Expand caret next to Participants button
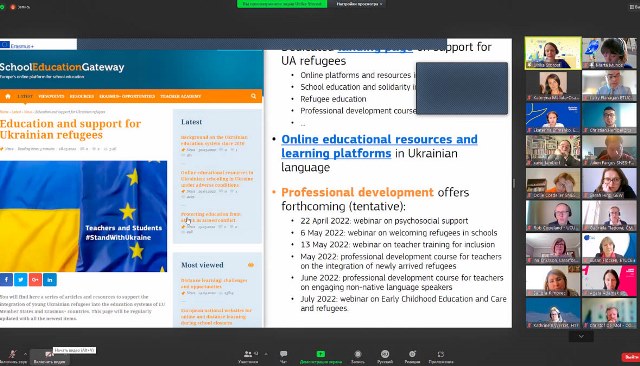Image resolution: width=640 pixels, height=366 pixels. pyautogui.click(x=266, y=354)
